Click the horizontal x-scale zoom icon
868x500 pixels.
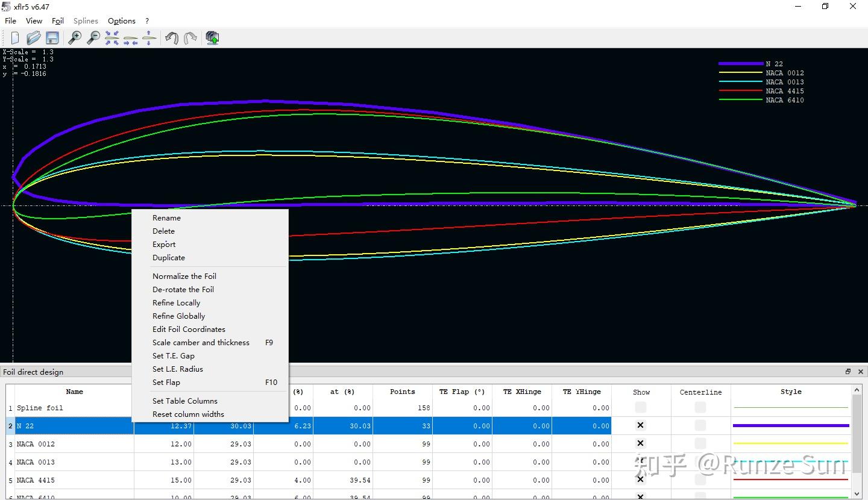coord(130,38)
